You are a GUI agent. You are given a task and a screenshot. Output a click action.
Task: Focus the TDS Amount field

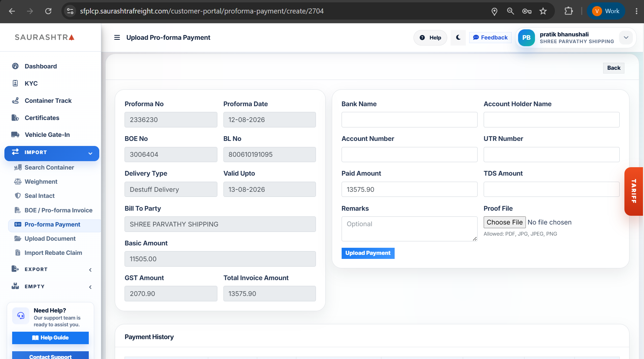(552, 189)
